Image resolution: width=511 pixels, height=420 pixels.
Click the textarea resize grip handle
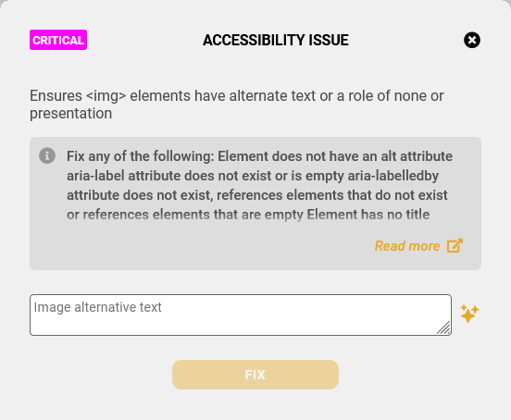pos(443,327)
